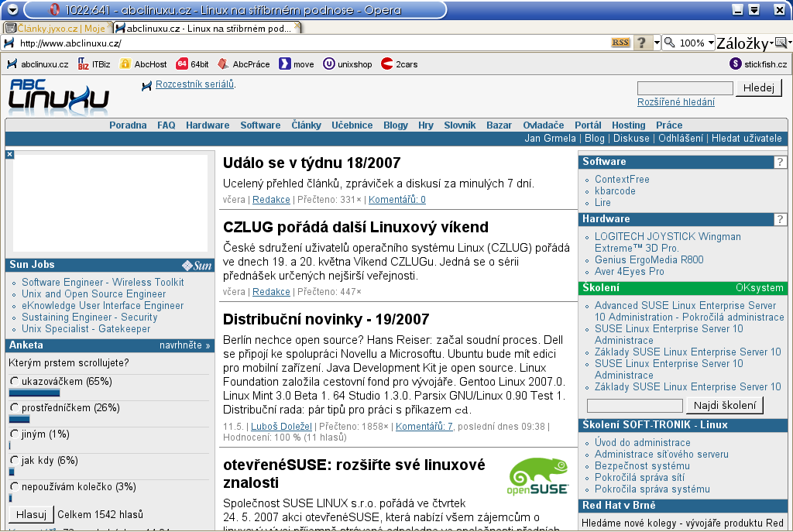793x532 pixels.
Task: Click the URL address field
Action: pos(314,43)
